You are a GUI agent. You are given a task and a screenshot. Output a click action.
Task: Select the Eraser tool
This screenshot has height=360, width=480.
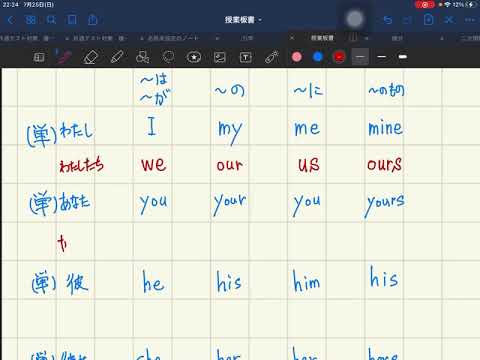[x=91, y=57]
